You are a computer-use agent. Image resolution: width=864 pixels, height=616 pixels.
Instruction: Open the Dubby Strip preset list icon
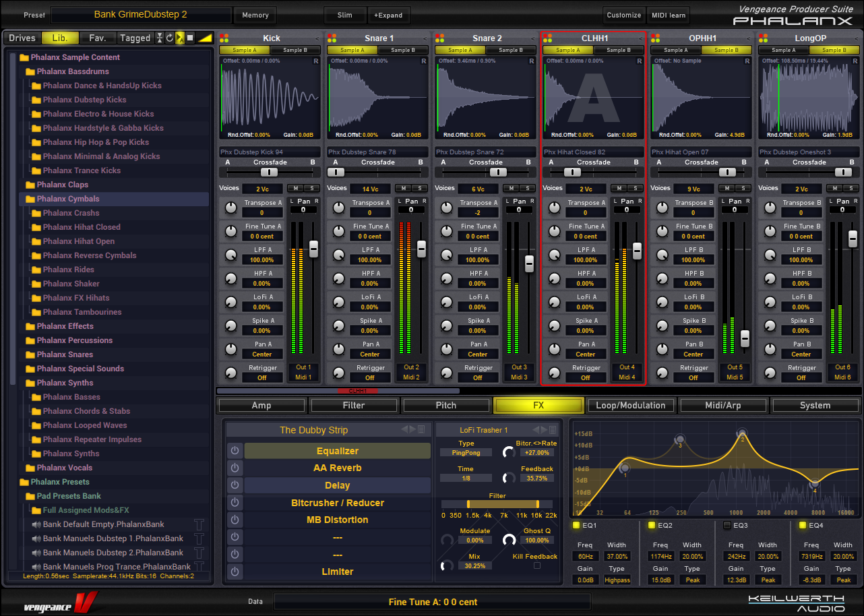coord(421,430)
